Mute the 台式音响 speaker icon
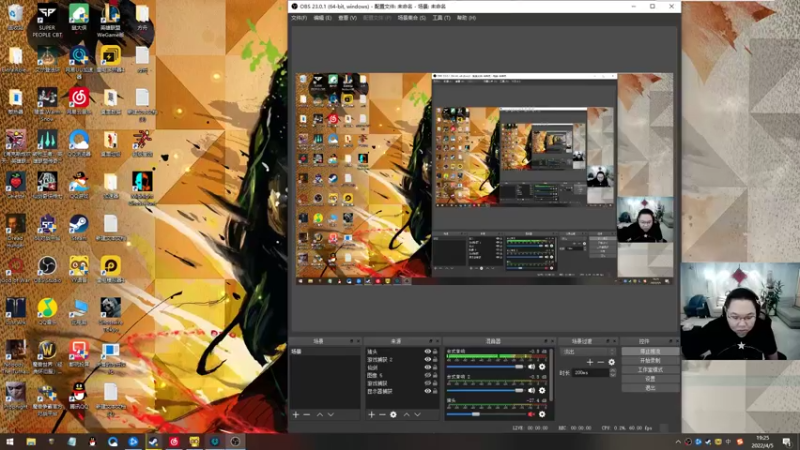The width and height of the screenshot is (800, 450). [532, 367]
